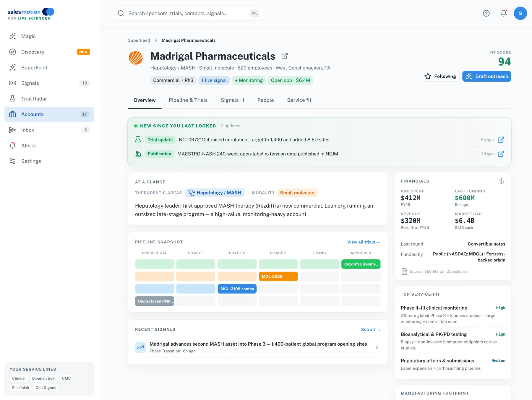Go to SuperFeed sparkle icon in sidebar

pos(12,68)
